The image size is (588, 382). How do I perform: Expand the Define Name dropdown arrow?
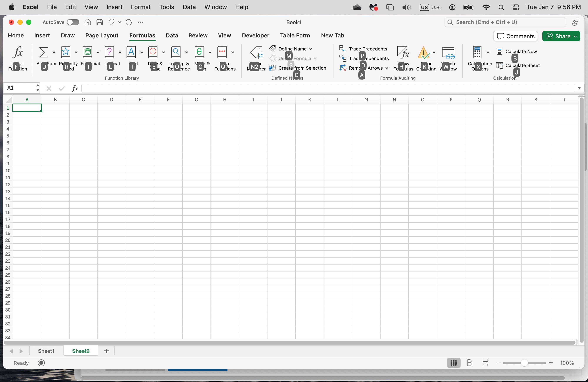pos(311,49)
